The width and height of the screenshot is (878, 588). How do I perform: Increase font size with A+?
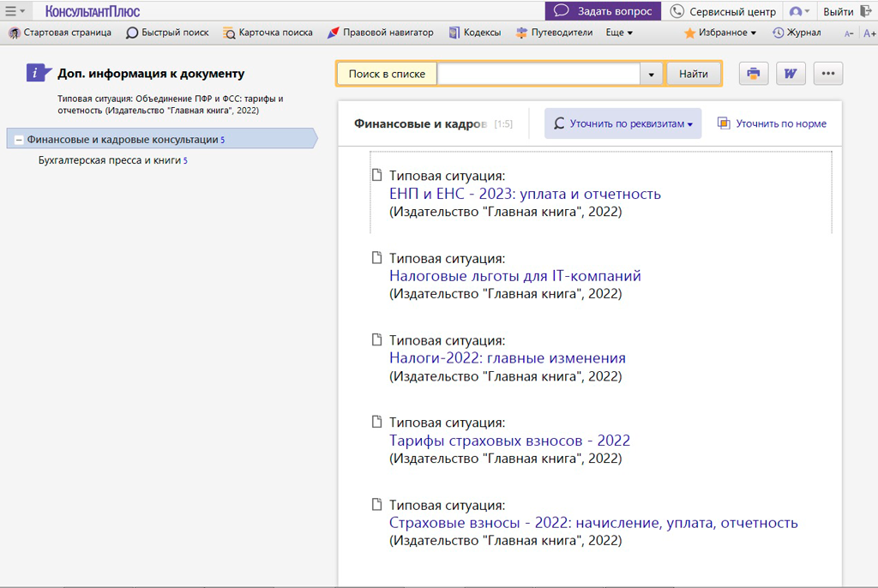(869, 33)
